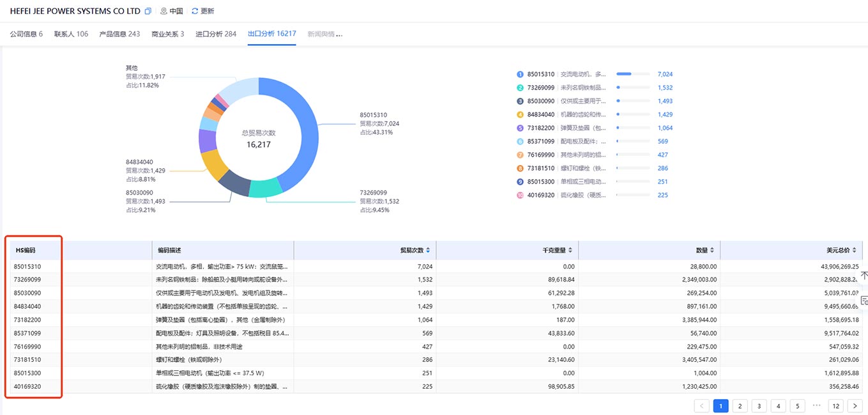Click the 编码描述 column header
868x415 pixels.
coord(169,251)
